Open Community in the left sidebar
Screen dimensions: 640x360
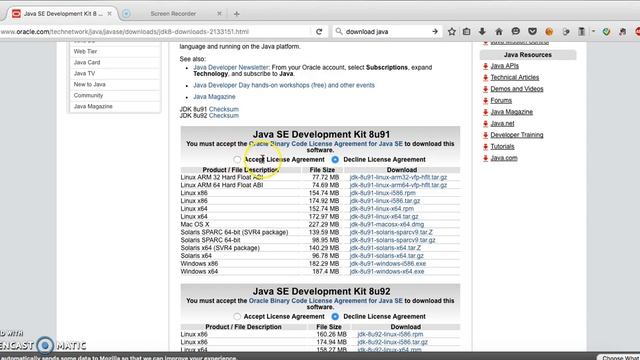pos(88,95)
